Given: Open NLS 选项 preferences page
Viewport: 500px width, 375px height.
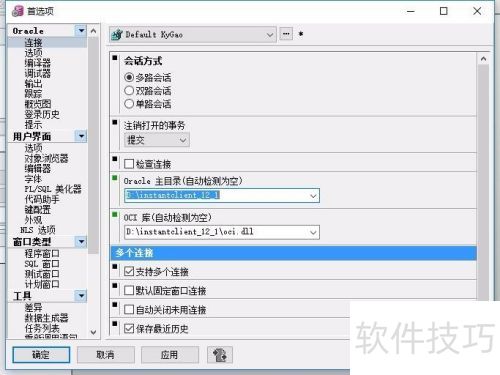Looking at the screenshot, I should tap(38, 230).
